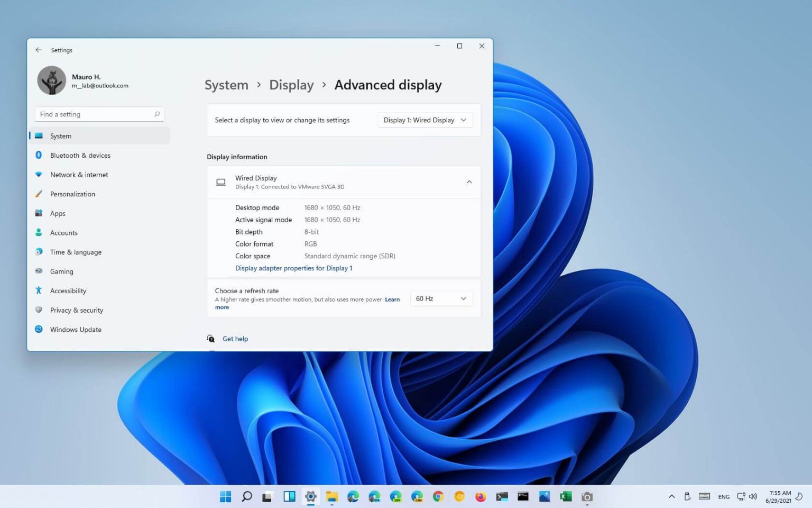Open the Display 1: Wired Display dropdown
Screen dimensions: 812x508
[x=425, y=120]
